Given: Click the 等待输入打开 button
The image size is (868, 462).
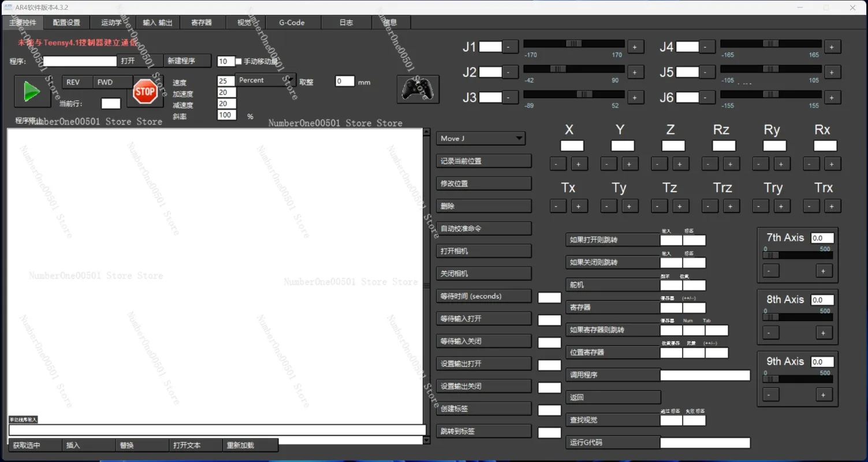Looking at the screenshot, I should pos(483,319).
